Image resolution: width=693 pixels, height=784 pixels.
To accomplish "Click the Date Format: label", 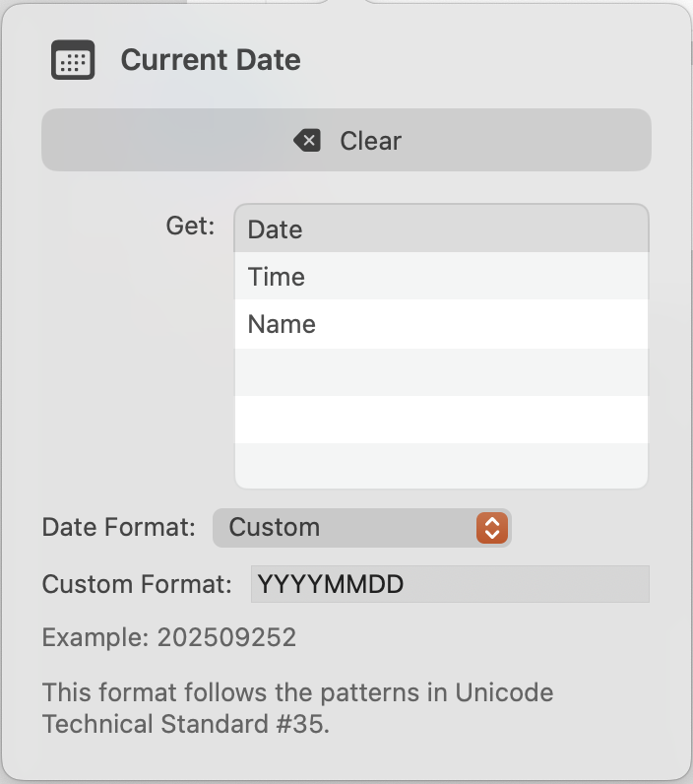I will (x=119, y=527).
